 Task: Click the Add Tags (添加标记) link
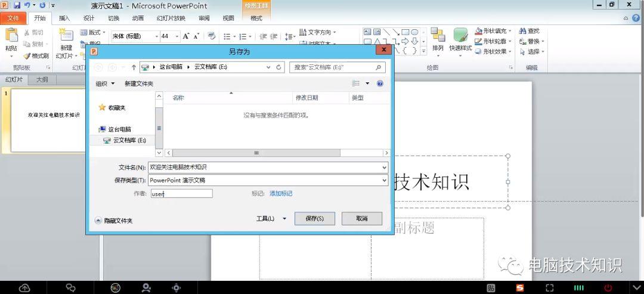281,193
